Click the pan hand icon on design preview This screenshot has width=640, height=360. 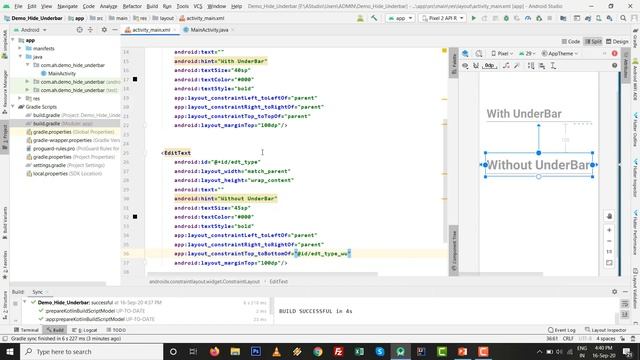pyautogui.click(x=609, y=216)
